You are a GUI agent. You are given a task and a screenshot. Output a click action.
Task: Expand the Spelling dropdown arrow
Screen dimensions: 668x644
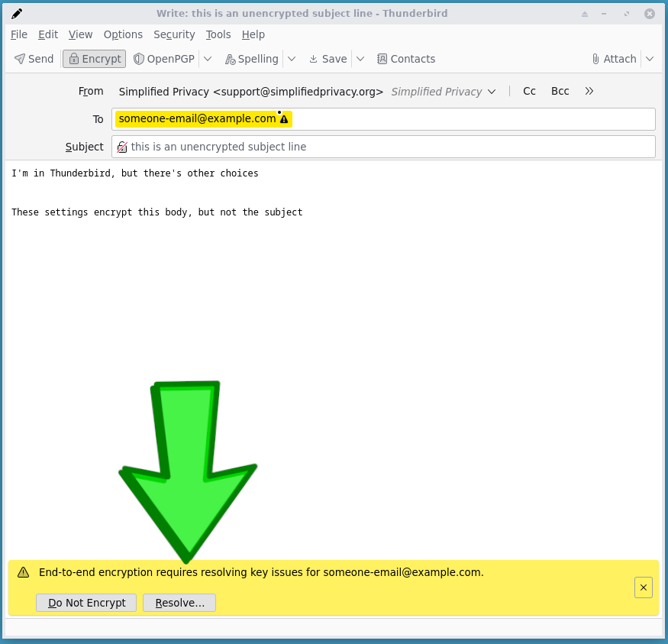pyautogui.click(x=292, y=59)
